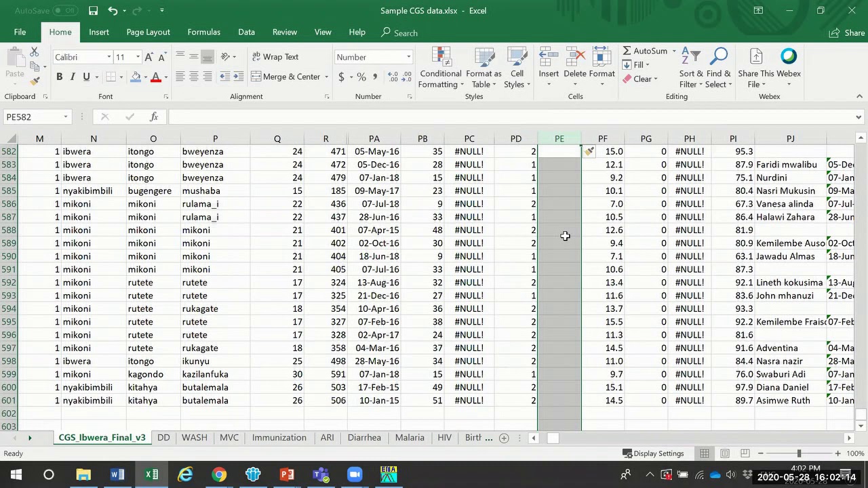This screenshot has height=488, width=868.
Task: Switch to the Data tab
Action: [246, 32]
